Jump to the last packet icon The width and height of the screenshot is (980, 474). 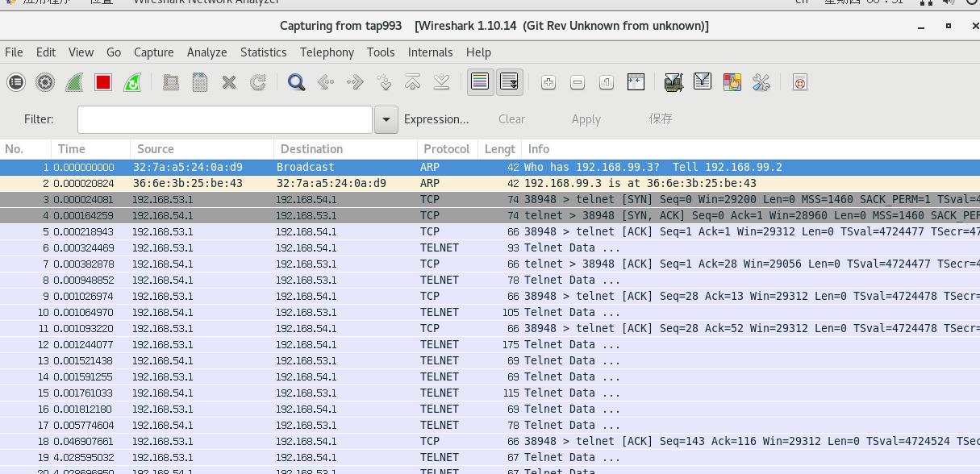442,82
